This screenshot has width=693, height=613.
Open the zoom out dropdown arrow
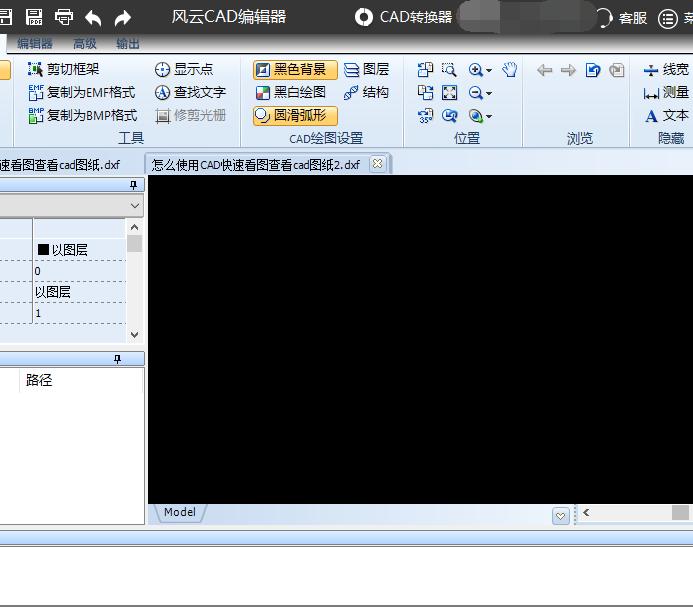(x=489, y=94)
